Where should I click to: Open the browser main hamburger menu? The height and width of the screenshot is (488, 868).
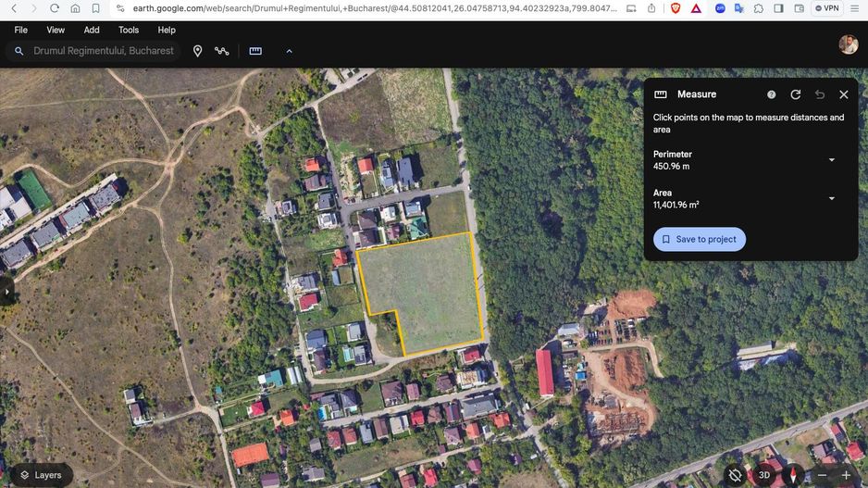pyautogui.click(x=855, y=8)
